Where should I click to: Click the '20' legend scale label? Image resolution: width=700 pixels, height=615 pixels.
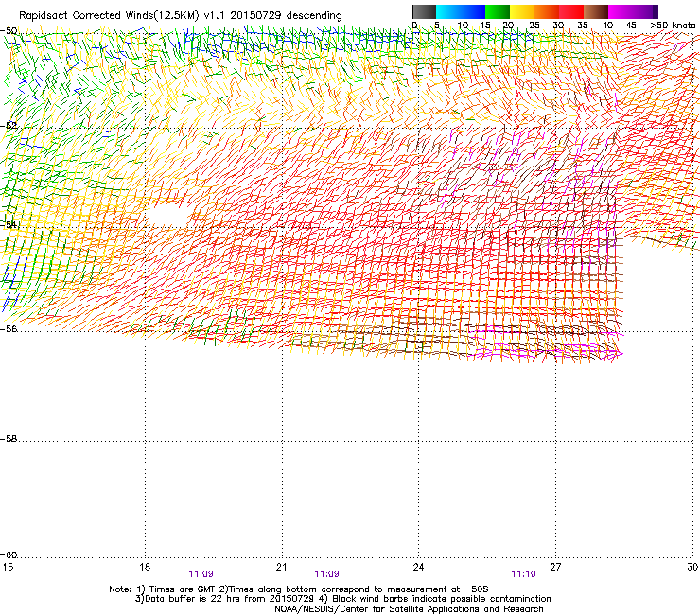click(x=508, y=26)
